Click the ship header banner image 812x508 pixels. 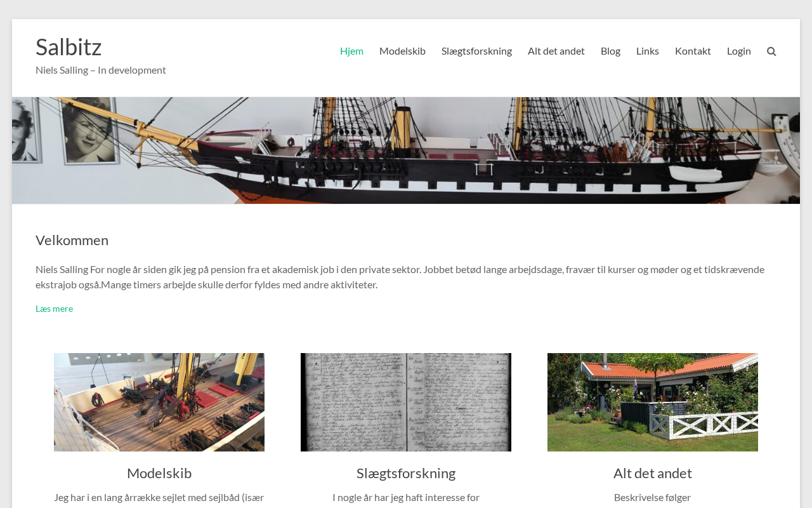pyautogui.click(x=406, y=150)
